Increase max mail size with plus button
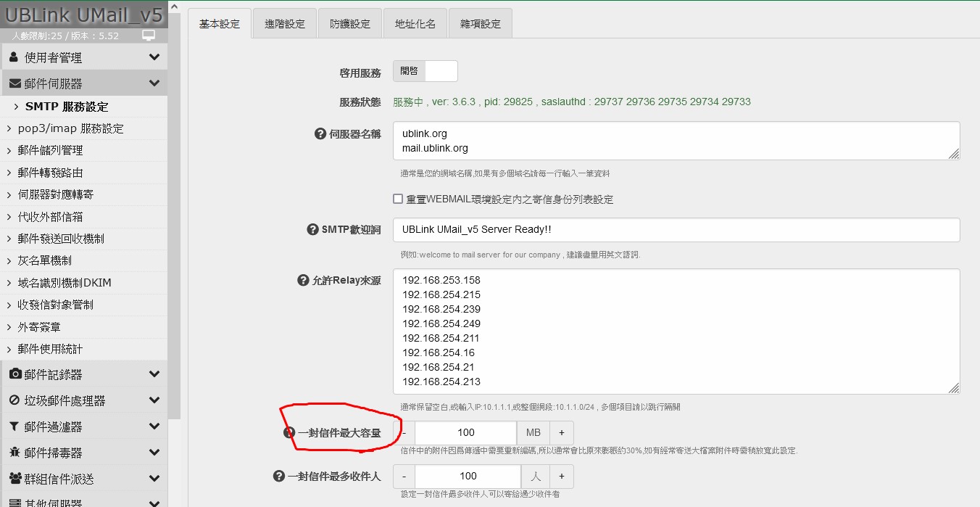Screen dimensions: 980x507 click(561, 433)
